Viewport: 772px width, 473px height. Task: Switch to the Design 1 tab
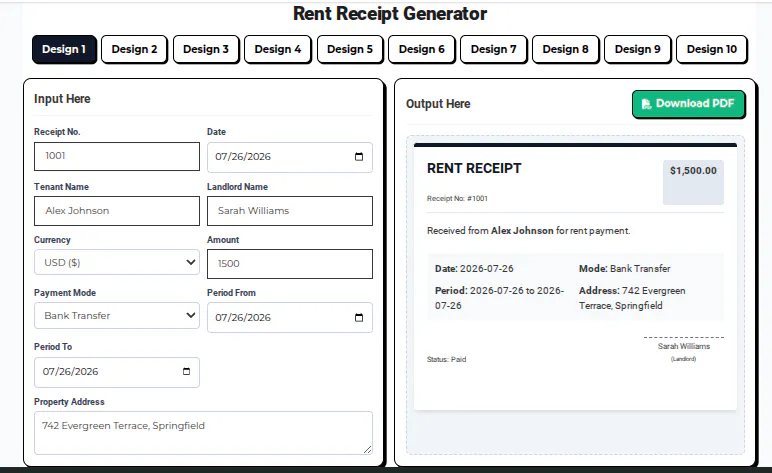64,49
